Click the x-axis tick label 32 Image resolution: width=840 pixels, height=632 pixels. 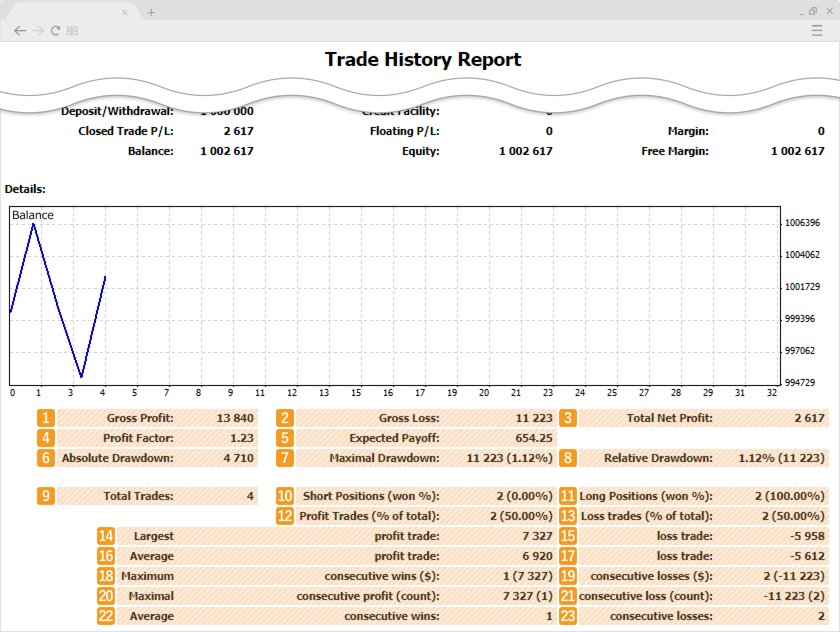(x=772, y=393)
